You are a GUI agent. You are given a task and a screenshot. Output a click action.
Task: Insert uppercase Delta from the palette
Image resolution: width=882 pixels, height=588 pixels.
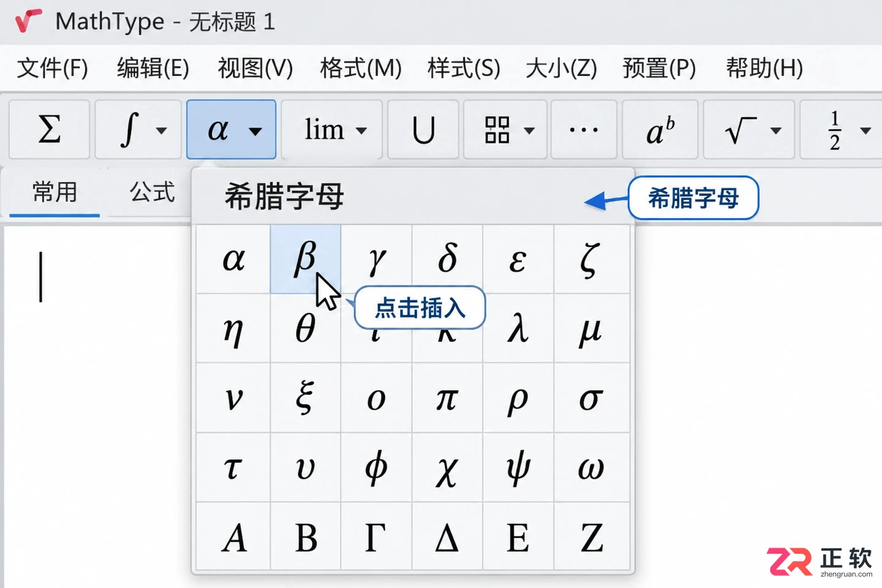click(448, 537)
